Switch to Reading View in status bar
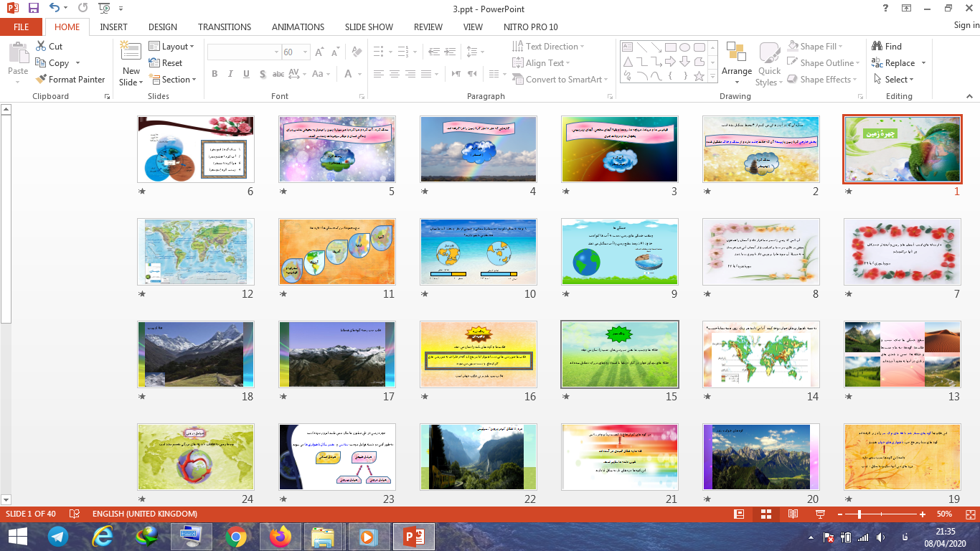Image resolution: width=980 pixels, height=551 pixels. 793,514
